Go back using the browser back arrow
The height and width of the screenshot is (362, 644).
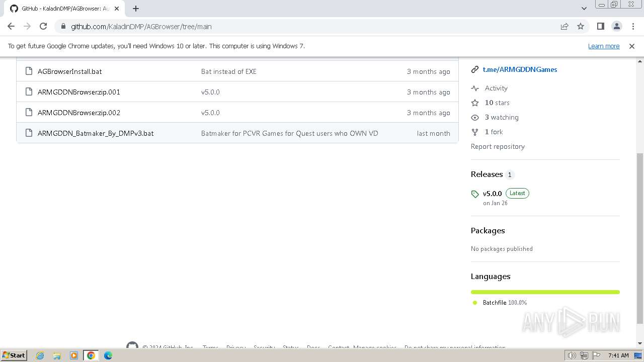point(11,26)
